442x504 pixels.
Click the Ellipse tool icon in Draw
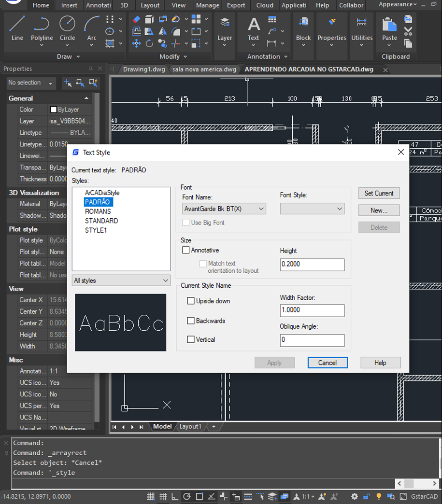[110, 31]
